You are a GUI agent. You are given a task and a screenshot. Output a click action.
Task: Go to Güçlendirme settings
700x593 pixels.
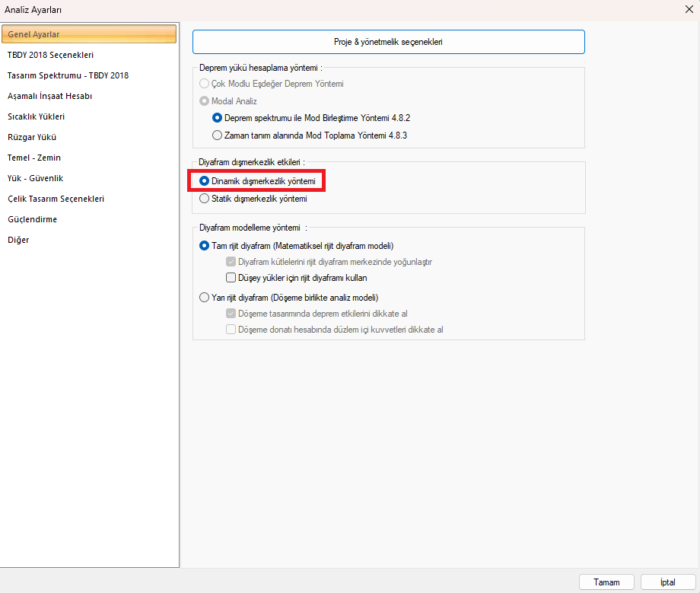pos(32,219)
